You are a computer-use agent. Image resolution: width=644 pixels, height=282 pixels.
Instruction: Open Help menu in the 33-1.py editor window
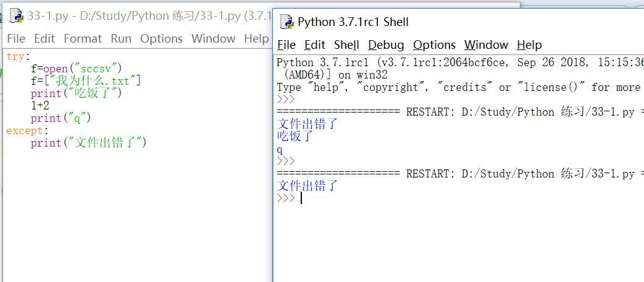pyautogui.click(x=256, y=38)
